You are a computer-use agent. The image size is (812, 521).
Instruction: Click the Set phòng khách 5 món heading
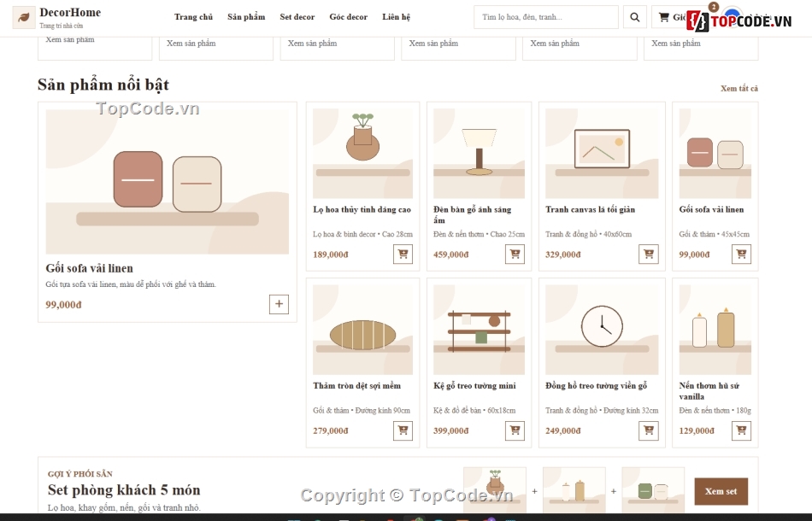(124, 489)
